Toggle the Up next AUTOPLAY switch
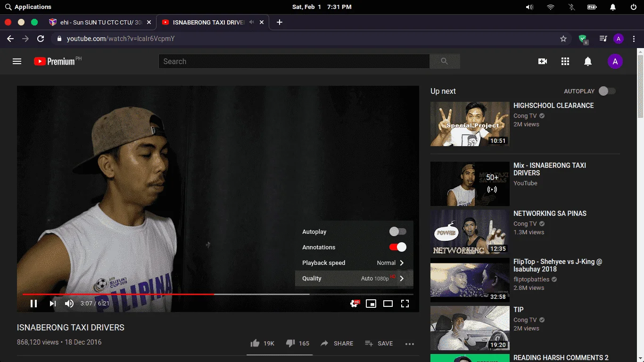 [607, 91]
